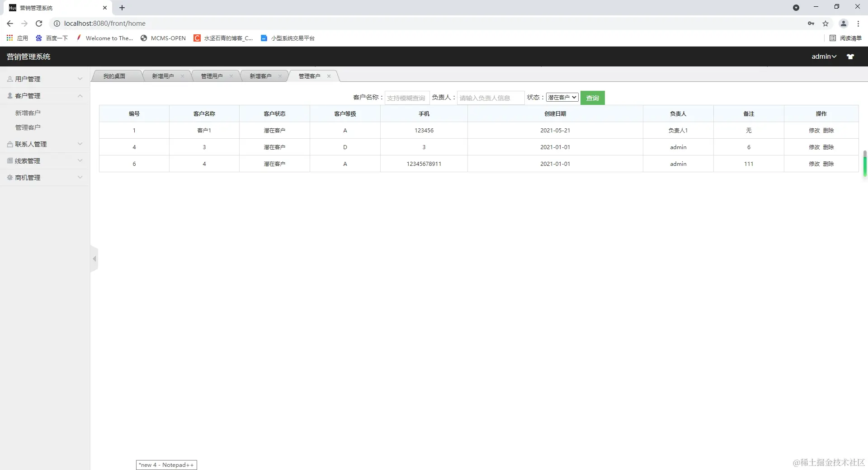Click the browser forward arrow
The image size is (868, 470).
(24, 23)
